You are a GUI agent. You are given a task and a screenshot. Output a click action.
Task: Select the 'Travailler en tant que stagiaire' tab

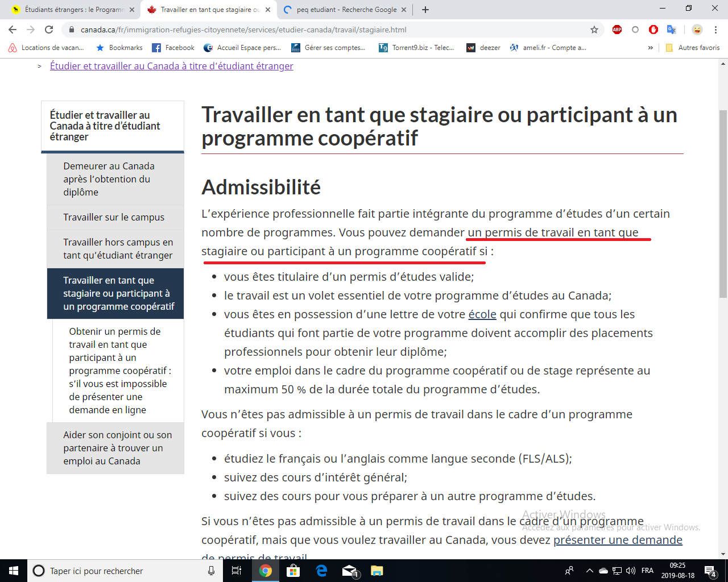coord(208,10)
